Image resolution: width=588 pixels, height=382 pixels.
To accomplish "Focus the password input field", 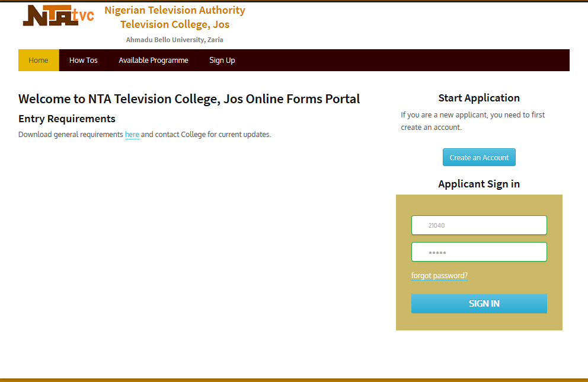I will (479, 252).
